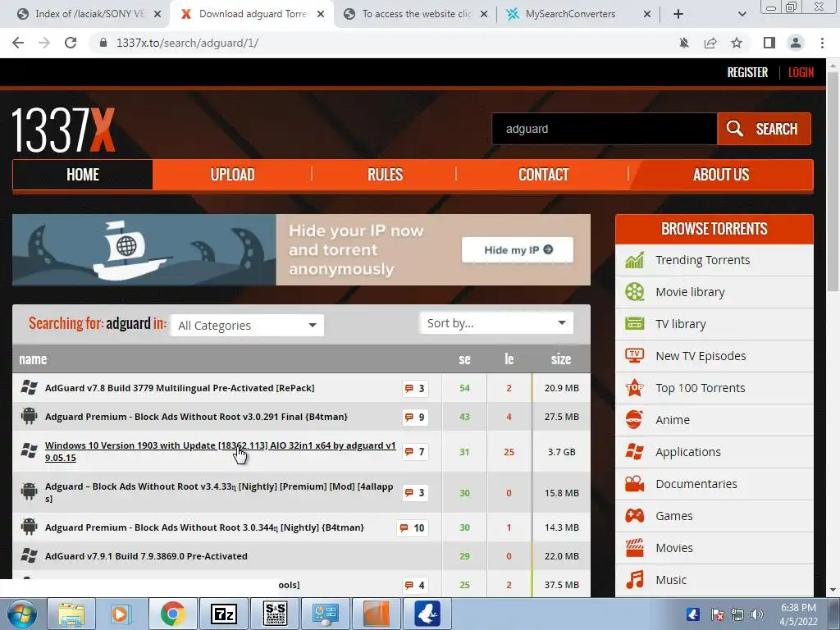
Task: Open Trending Torrents in Browse Torrents
Action: [702, 260]
